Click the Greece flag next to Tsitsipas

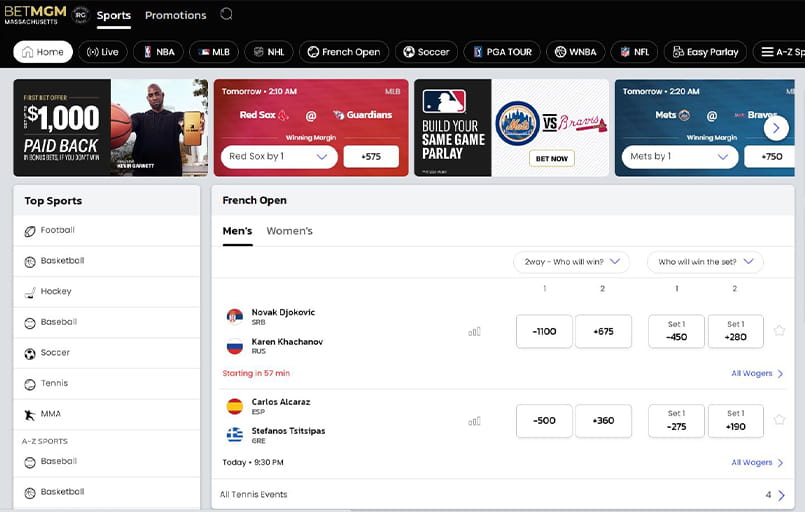(x=235, y=435)
